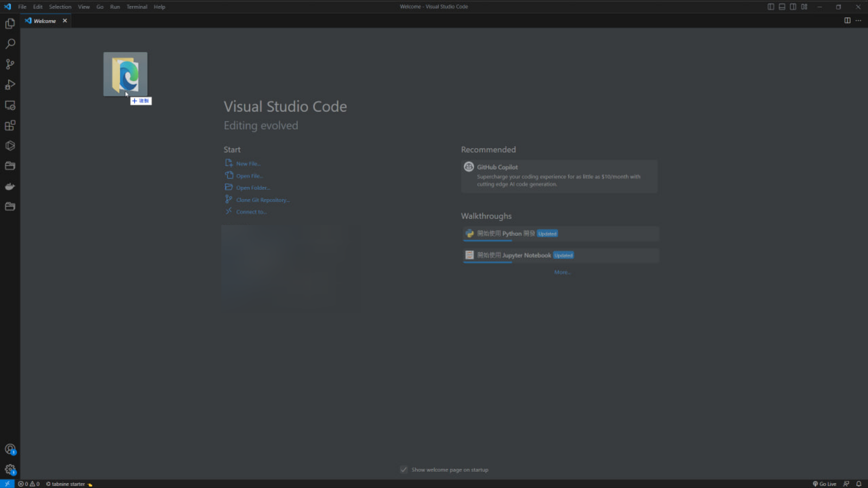Open the Selection menu
The width and height of the screenshot is (868, 488).
60,7
